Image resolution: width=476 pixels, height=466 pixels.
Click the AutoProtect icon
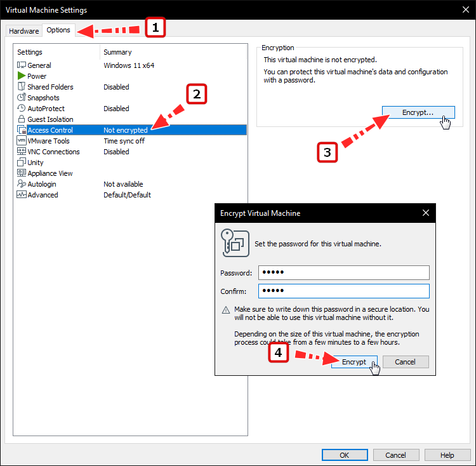click(x=21, y=108)
